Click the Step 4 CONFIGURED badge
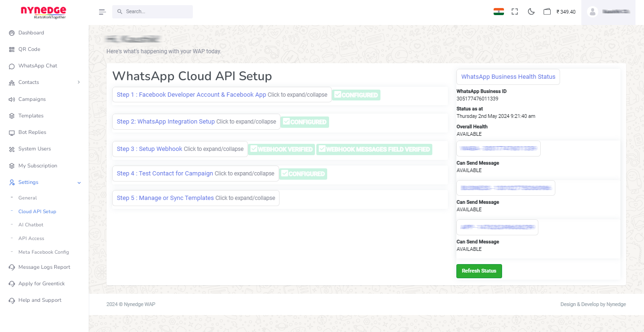 tap(303, 174)
